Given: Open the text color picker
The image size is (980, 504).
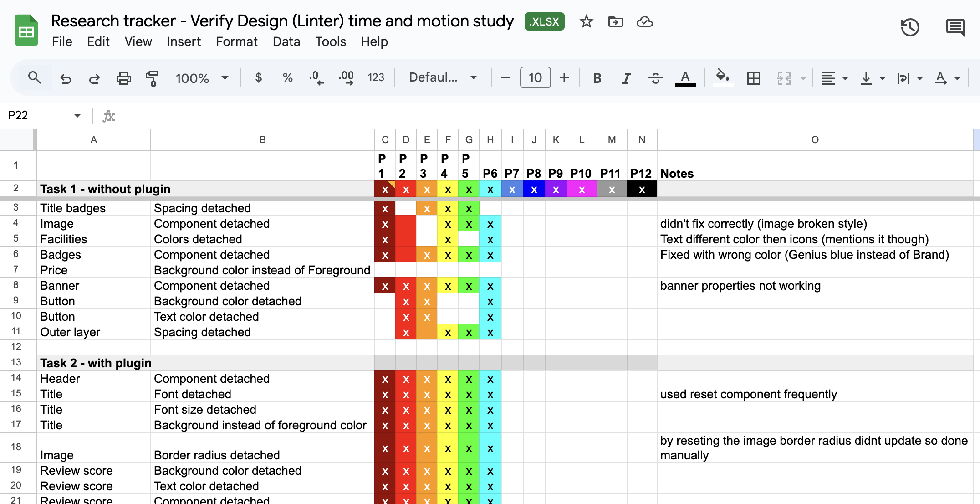Looking at the screenshot, I should pos(685,77).
